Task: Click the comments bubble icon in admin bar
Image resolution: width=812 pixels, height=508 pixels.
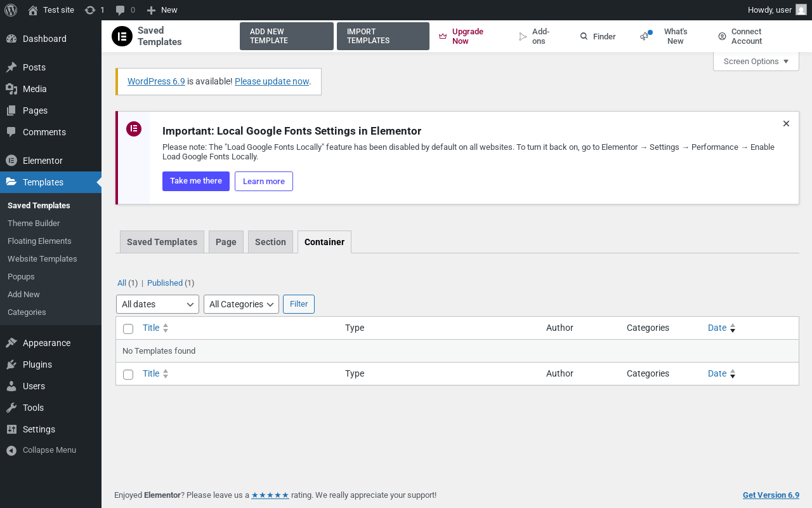Action: pos(120,10)
